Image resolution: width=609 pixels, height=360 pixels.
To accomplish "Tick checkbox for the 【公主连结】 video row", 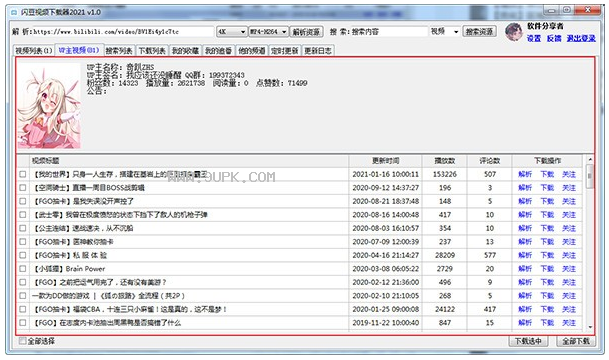I will [x=23, y=228].
